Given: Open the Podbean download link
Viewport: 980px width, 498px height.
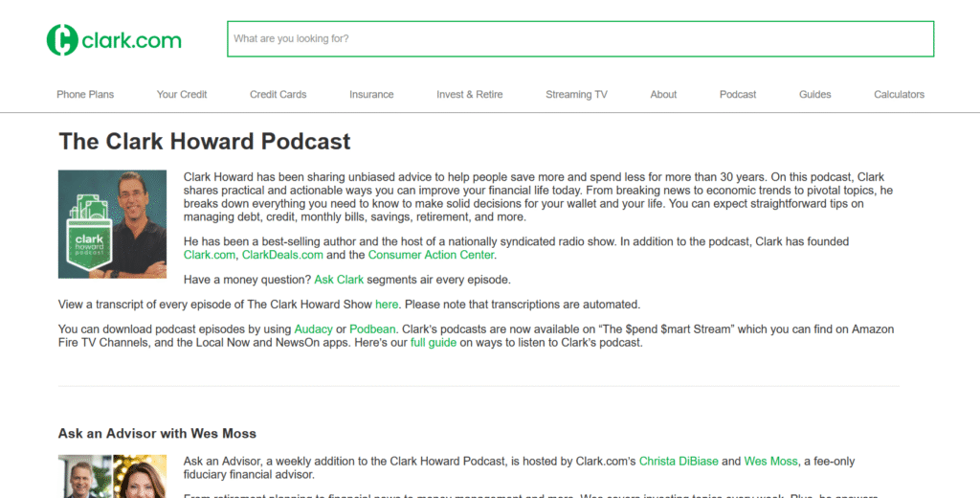Looking at the screenshot, I should 372,329.
